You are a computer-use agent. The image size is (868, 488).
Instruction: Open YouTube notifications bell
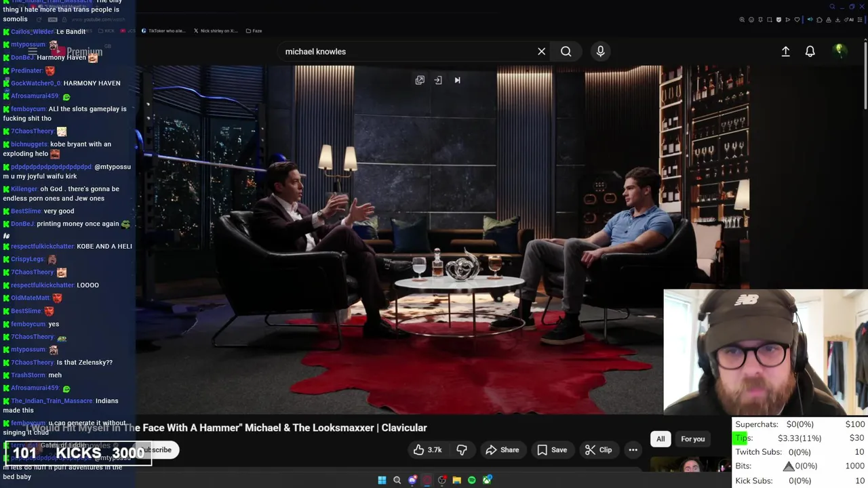[x=810, y=52]
